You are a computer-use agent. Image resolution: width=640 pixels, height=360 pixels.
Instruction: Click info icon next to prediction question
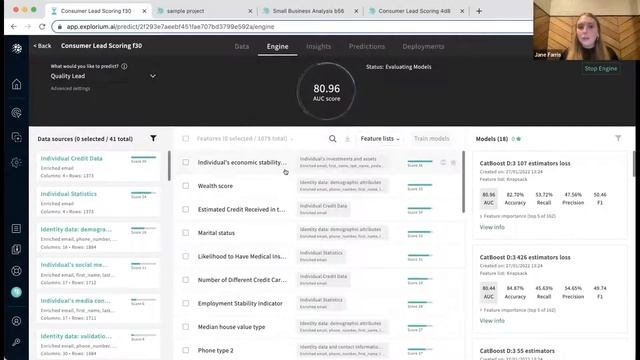click(x=124, y=66)
